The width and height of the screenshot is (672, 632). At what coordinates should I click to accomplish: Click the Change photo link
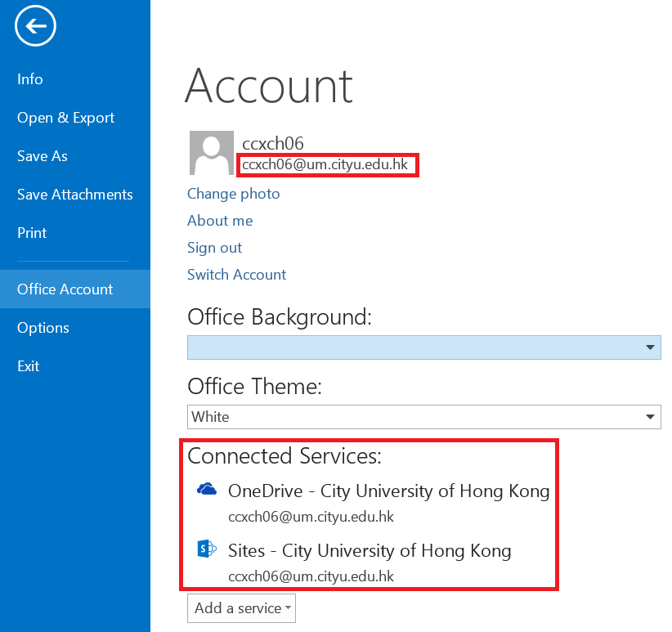233,194
